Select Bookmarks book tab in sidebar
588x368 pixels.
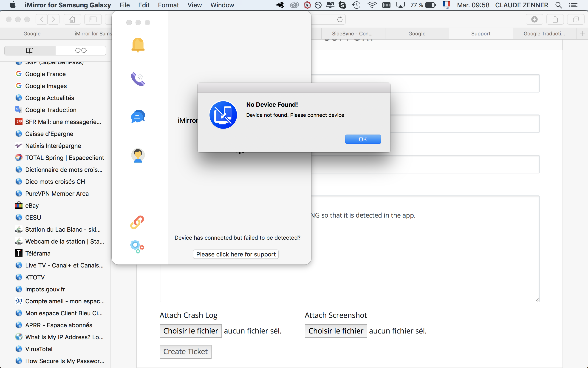[x=30, y=50]
